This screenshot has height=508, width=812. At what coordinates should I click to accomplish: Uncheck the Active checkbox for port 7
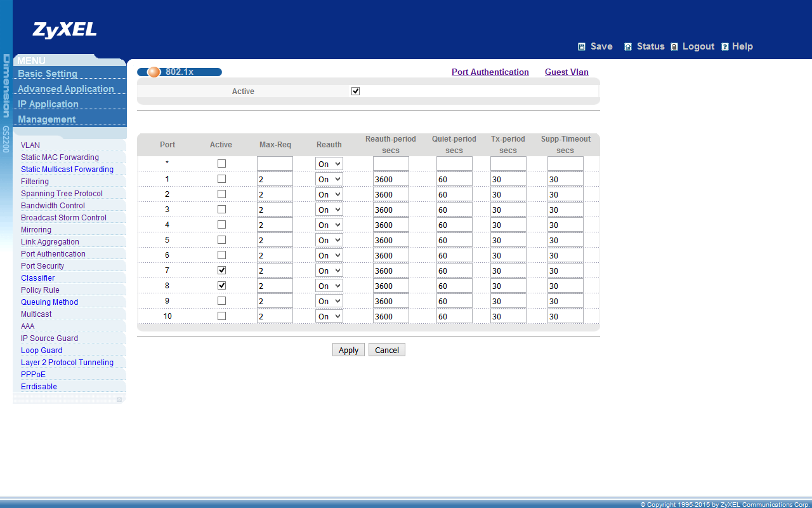coord(221,270)
